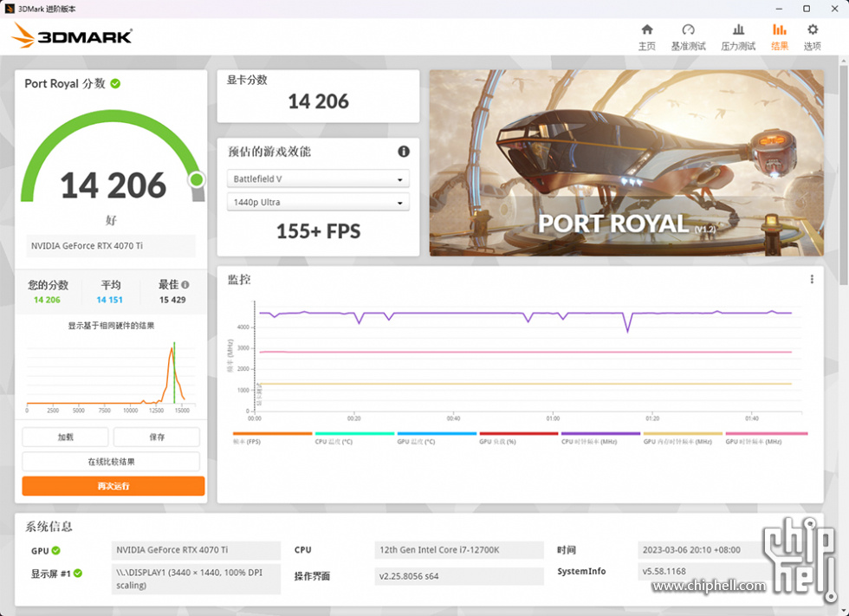Screen dimensions: 849x616
Task: Click the 您的分数 14 206 value
Action: coord(47,300)
